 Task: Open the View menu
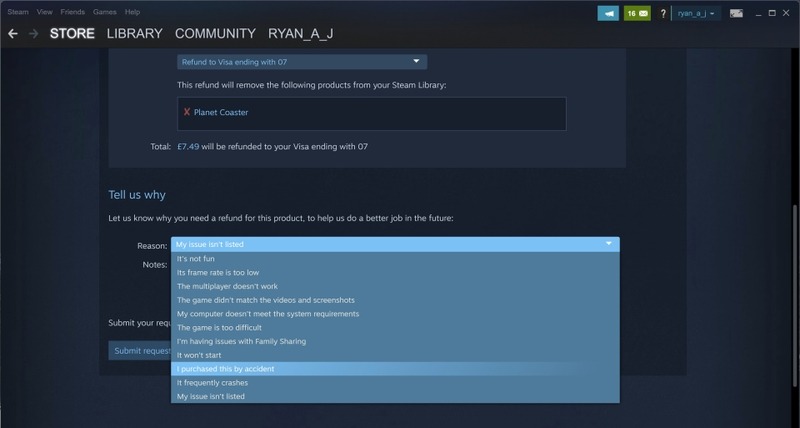(x=44, y=12)
